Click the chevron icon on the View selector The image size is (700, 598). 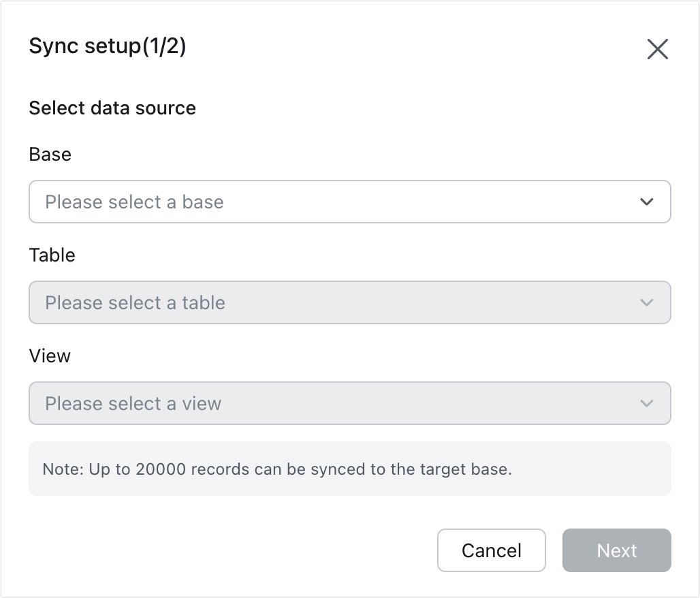tap(647, 403)
